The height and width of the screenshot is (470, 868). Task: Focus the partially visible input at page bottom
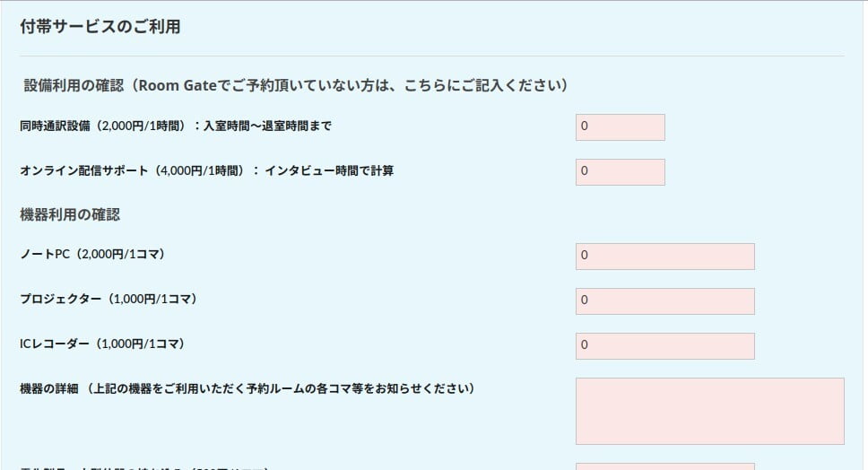[x=664, y=466]
